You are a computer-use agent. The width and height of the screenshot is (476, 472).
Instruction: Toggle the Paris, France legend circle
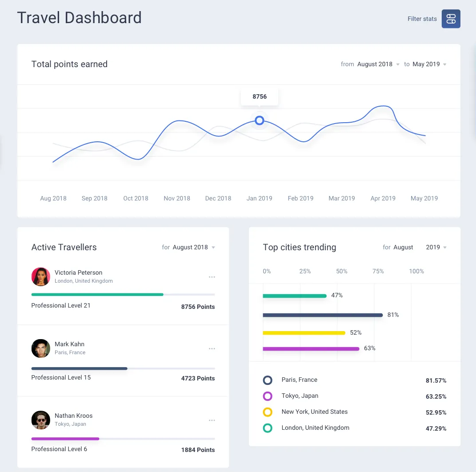(x=268, y=380)
